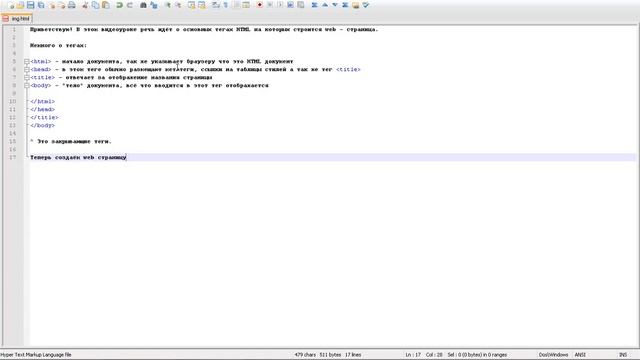
Task: Collapse the fold marker at line 6 head
Action: (27, 70)
